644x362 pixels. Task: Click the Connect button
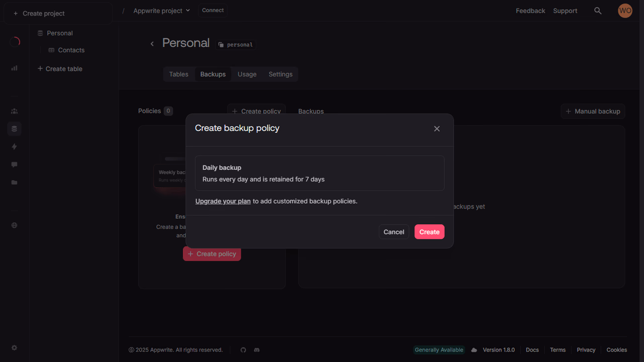coord(213,11)
